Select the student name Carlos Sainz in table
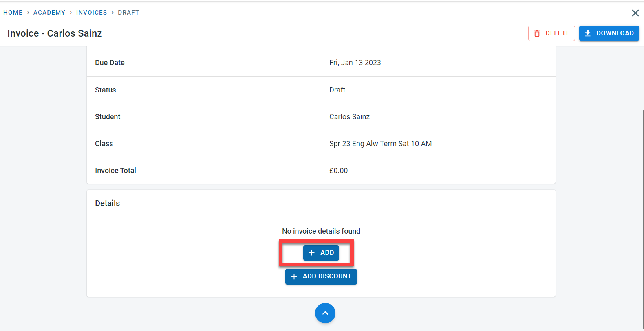This screenshot has width=644, height=331. click(x=349, y=117)
